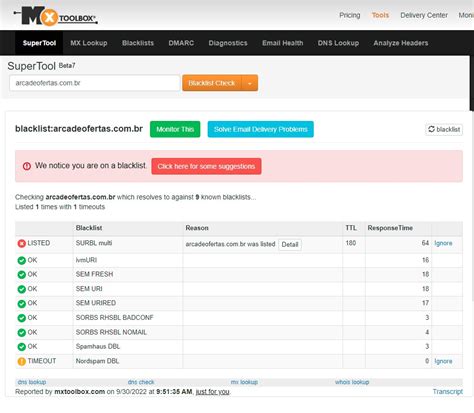
Task: Select the Nordspam DBL row name
Action: tap(97, 361)
